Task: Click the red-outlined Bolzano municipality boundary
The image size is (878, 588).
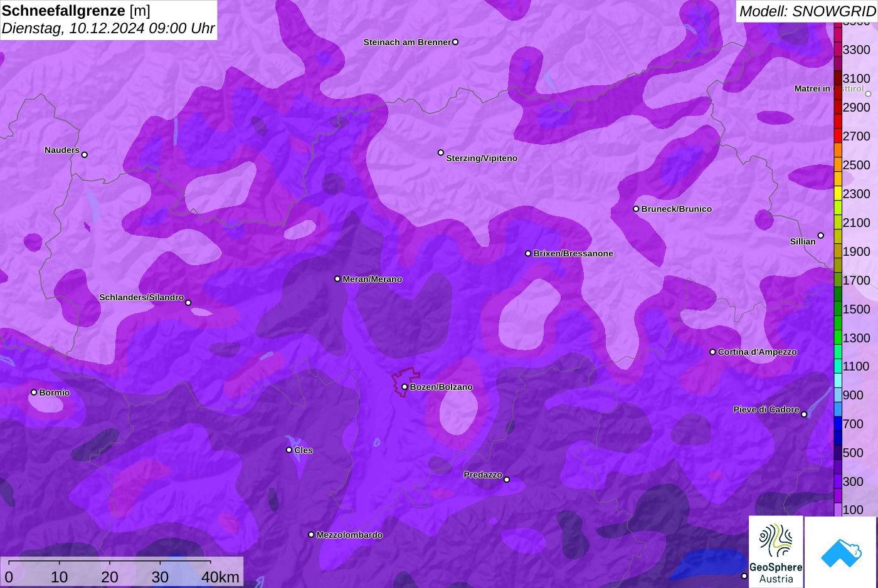Action: click(x=406, y=382)
